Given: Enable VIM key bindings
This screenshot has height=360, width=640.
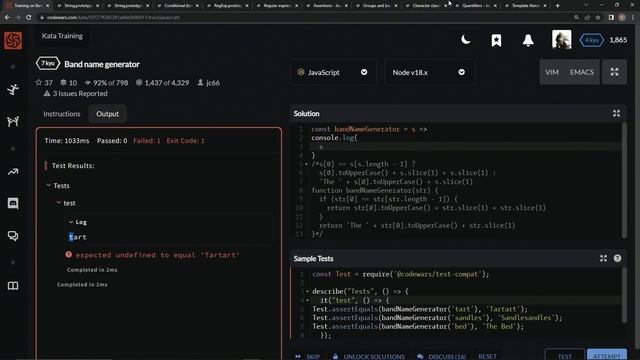Looking at the screenshot, I should pos(552,72).
